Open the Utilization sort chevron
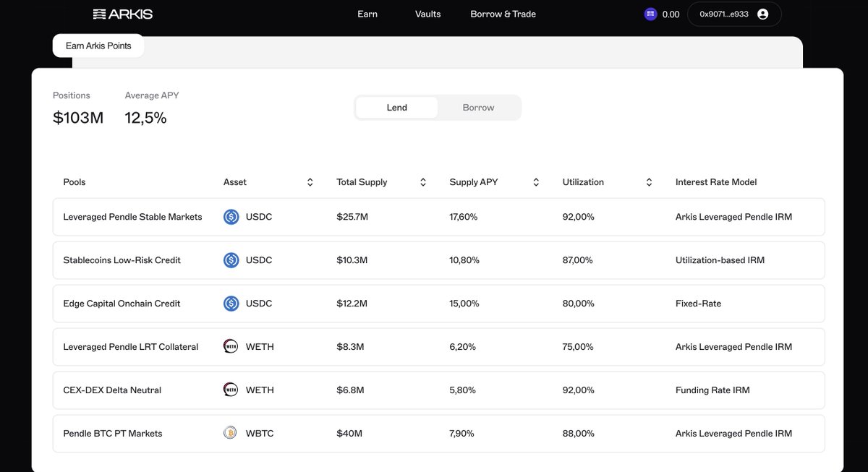This screenshot has width=868, height=472. [x=649, y=181]
